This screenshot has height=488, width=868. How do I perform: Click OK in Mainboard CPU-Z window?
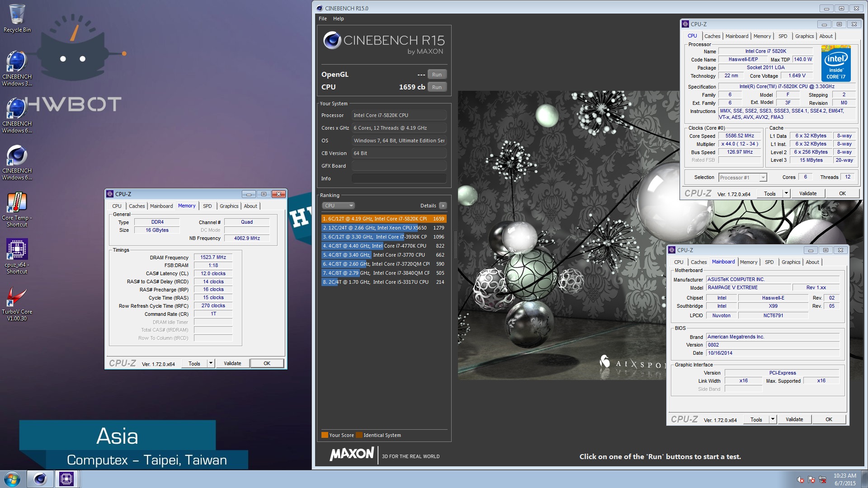(829, 419)
